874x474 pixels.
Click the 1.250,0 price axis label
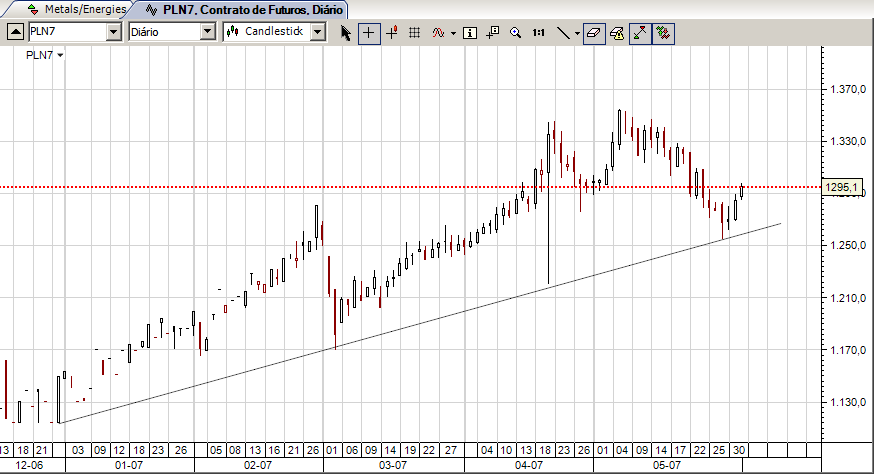click(848, 245)
